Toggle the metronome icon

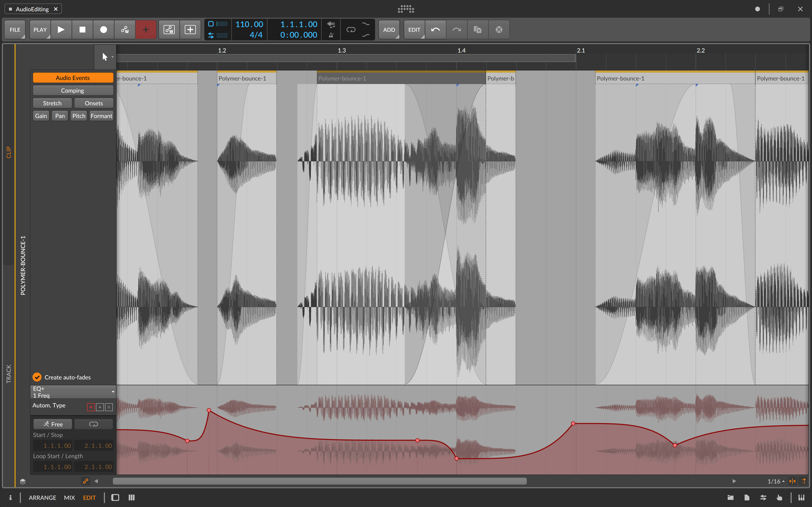(x=331, y=35)
